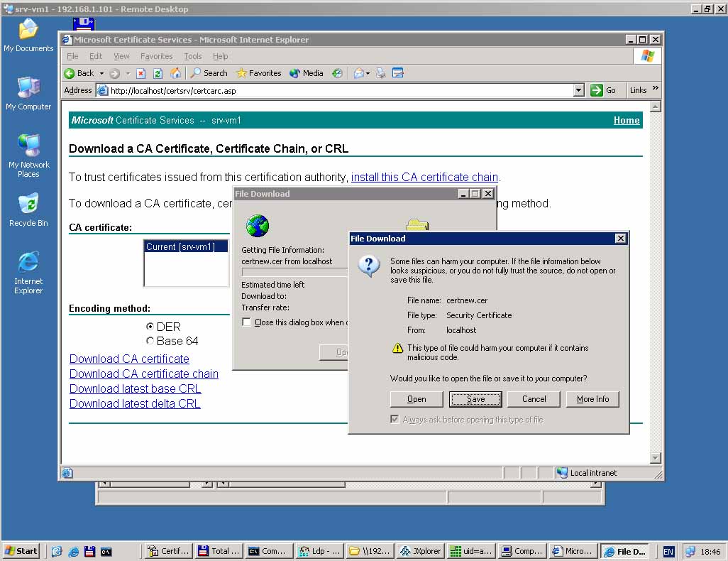The height and width of the screenshot is (561, 728).
Task: Expand the Forward button history dropdown
Action: pyautogui.click(x=128, y=73)
